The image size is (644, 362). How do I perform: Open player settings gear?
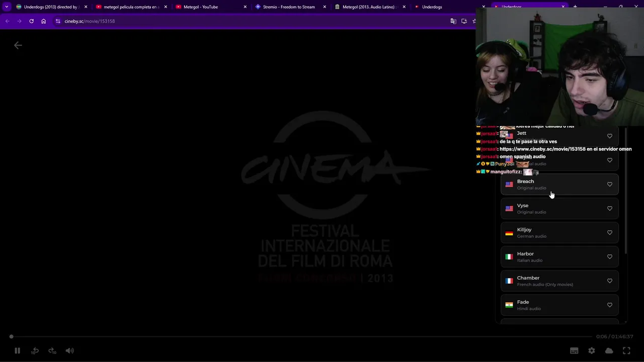(x=592, y=350)
